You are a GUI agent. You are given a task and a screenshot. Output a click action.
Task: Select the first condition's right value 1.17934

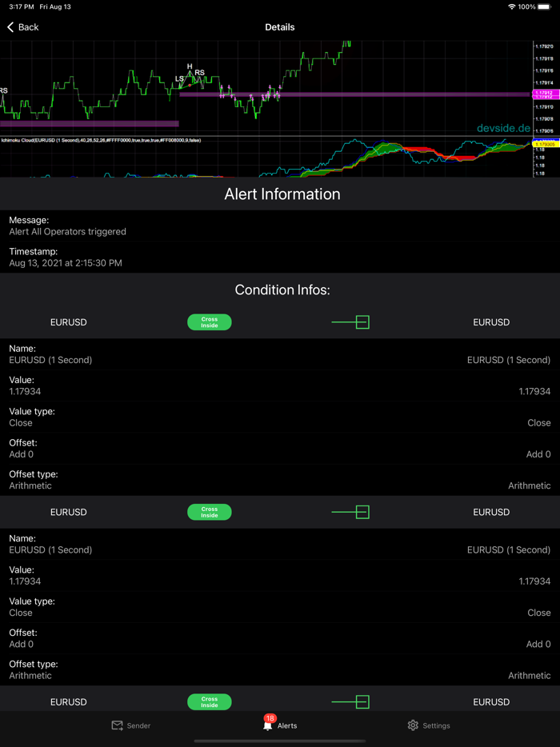click(534, 392)
